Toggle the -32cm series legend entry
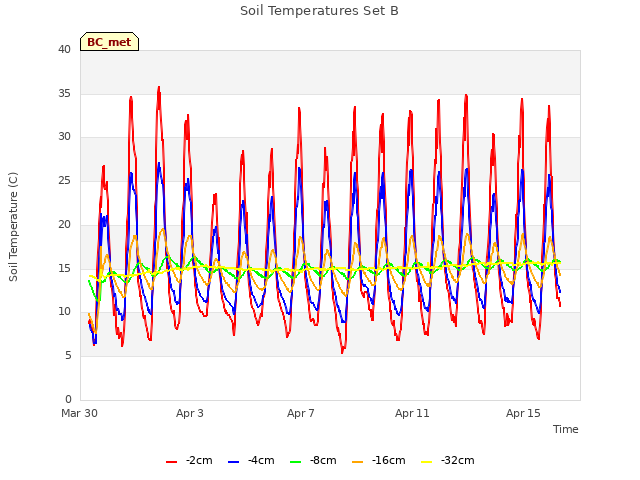Viewport: 640px width, 480px height. pos(447,461)
